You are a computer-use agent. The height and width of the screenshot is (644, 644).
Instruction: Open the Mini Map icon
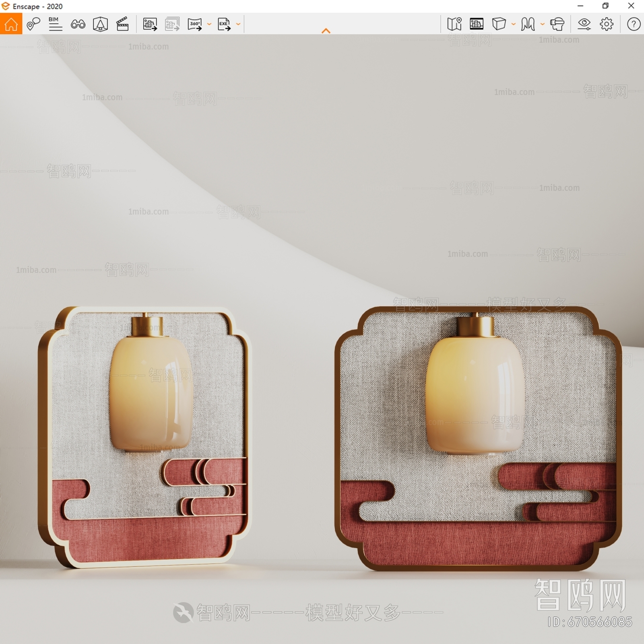point(454,24)
